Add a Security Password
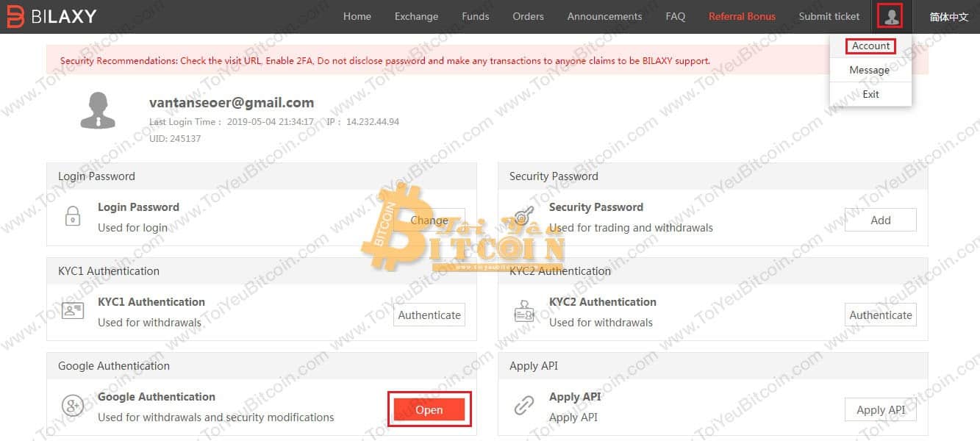 coord(881,220)
